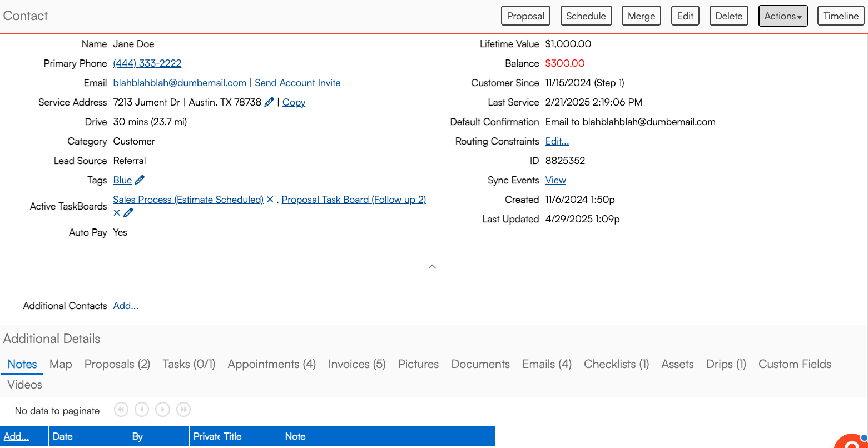Click Send Account Invite link

[297, 83]
